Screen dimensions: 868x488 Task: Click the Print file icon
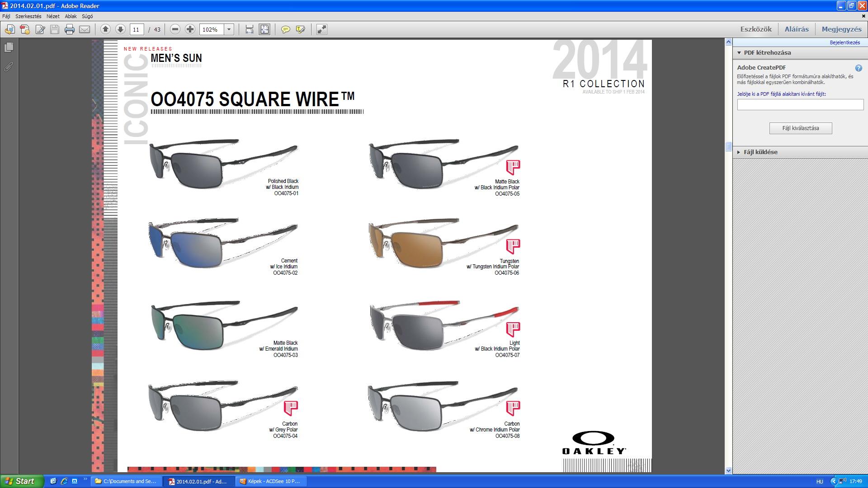pos(69,29)
